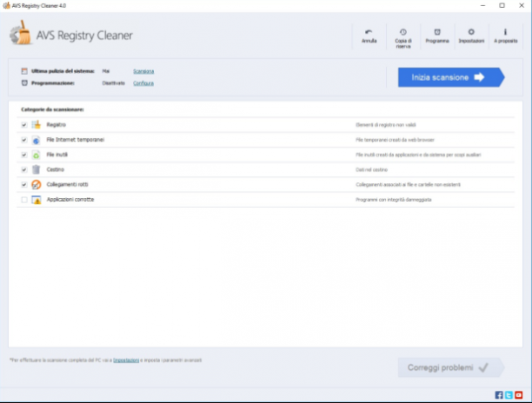Viewport: 532px width, 403px height.
Task: Click the File Internet temporanei globe icon
Action: pyautogui.click(x=37, y=140)
